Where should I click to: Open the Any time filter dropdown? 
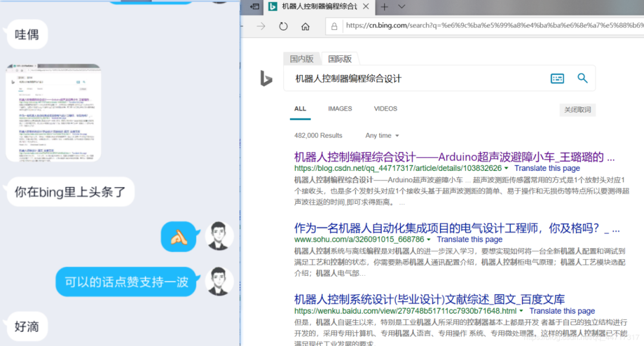(x=382, y=136)
